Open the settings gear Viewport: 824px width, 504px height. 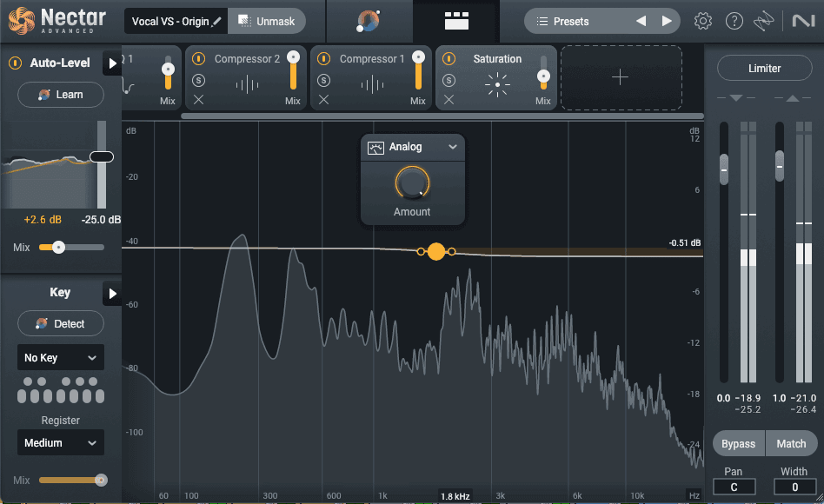pyautogui.click(x=702, y=21)
